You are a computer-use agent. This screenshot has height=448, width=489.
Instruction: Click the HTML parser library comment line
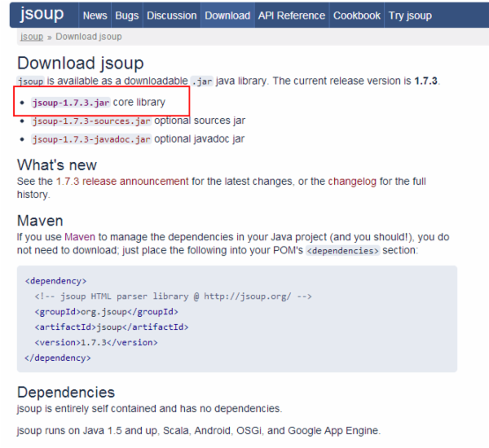[173, 296]
